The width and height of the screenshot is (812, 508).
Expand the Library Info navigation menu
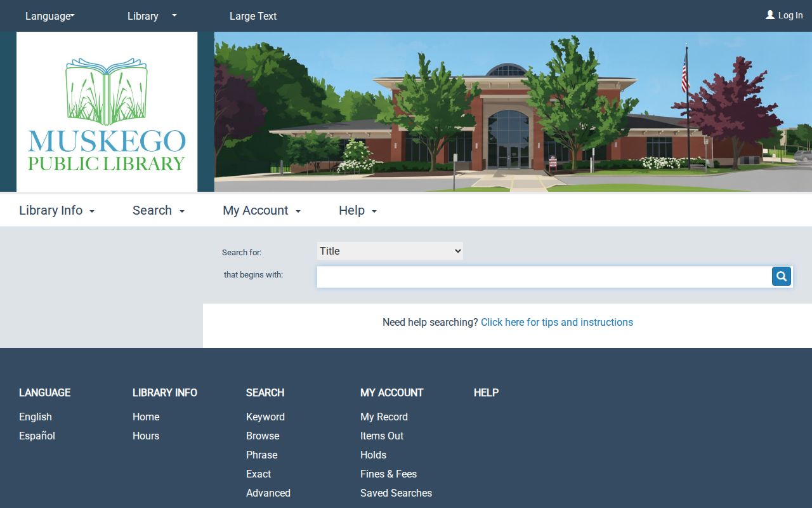click(x=57, y=210)
